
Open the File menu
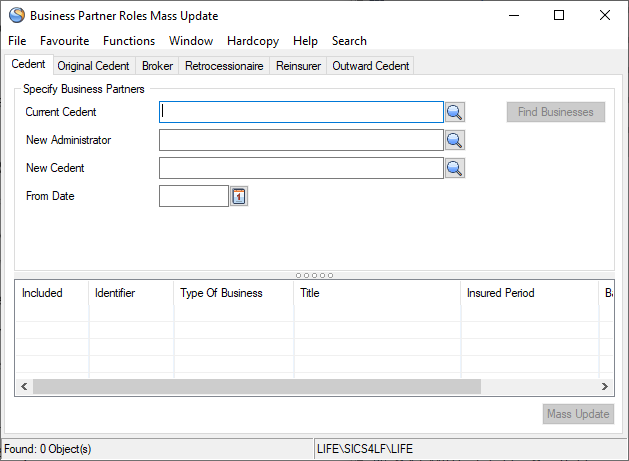(17, 41)
